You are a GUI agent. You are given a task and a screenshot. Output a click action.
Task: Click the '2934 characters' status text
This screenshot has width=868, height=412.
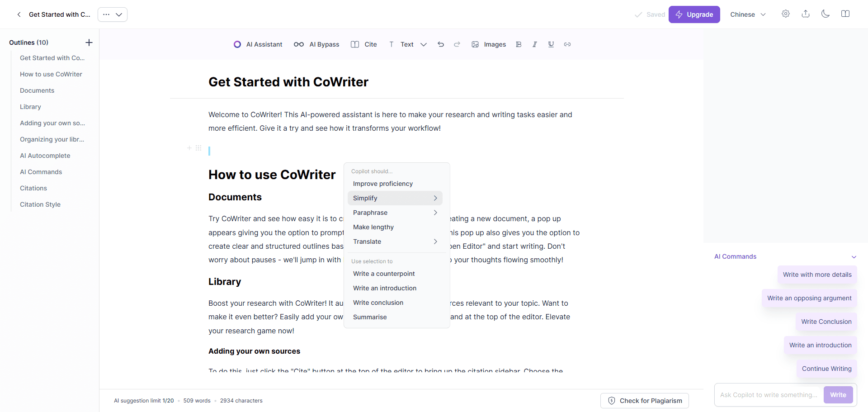(x=241, y=401)
